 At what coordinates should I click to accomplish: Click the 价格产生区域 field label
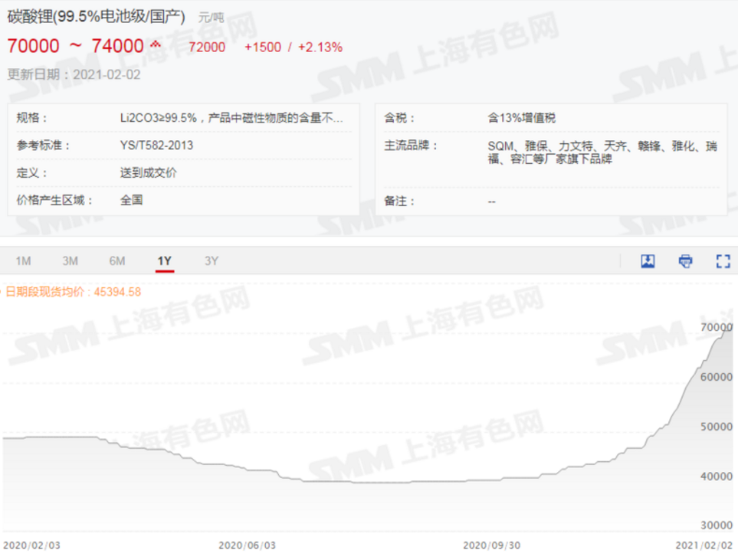click(x=54, y=200)
